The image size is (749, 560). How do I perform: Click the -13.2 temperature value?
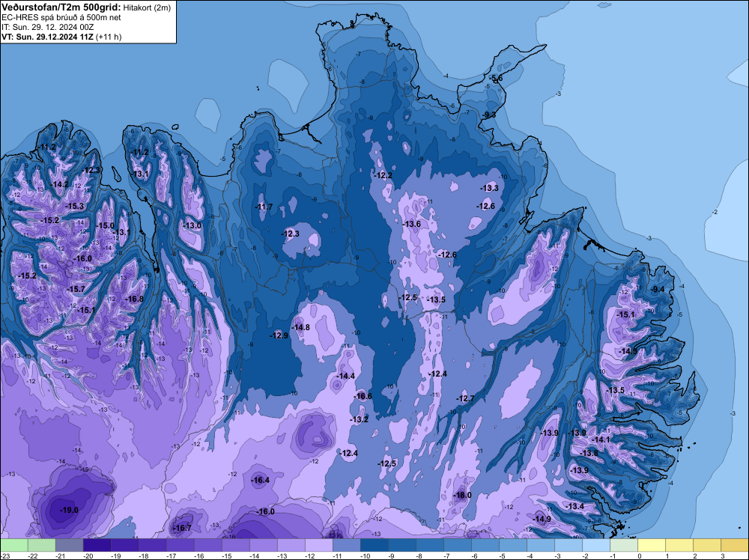[x=360, y=420]
